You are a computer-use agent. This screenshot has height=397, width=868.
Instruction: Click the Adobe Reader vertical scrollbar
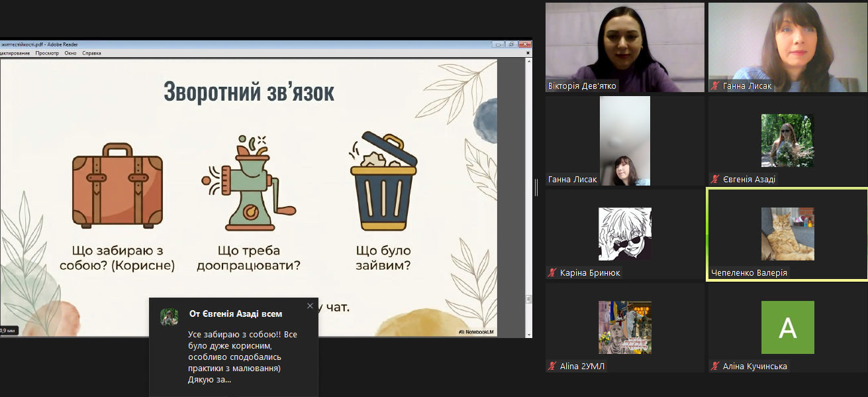pyautogui.click(x=528, y=179)
